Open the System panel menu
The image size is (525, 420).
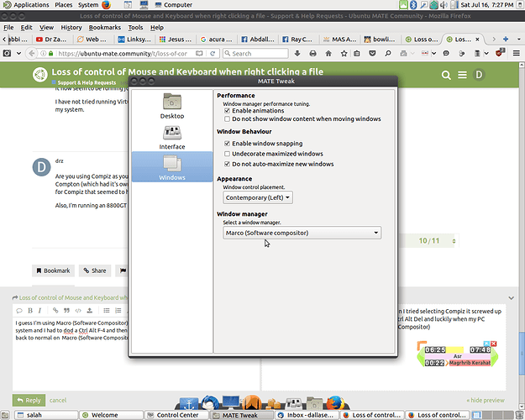pyautogui.click(x=88, y=5)
